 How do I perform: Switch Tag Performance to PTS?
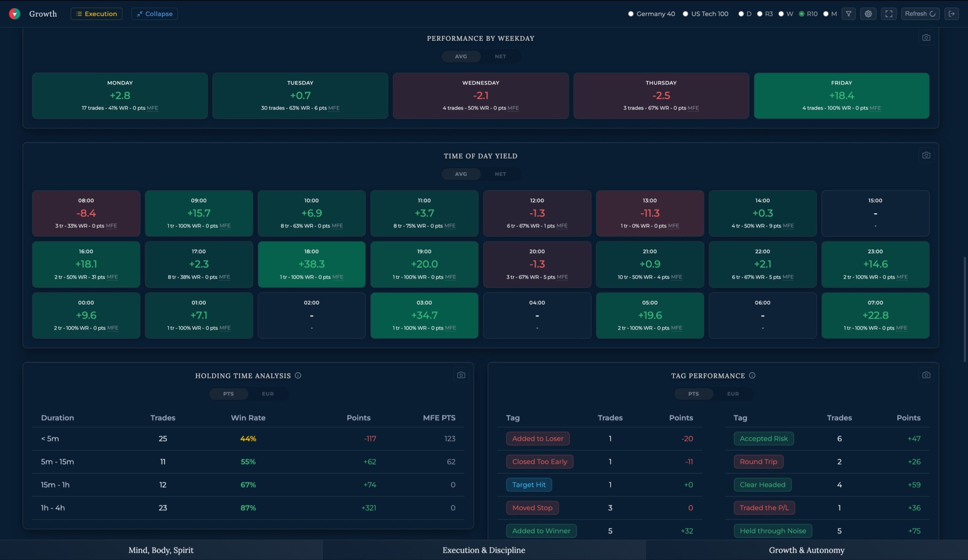tap(693, 394)
